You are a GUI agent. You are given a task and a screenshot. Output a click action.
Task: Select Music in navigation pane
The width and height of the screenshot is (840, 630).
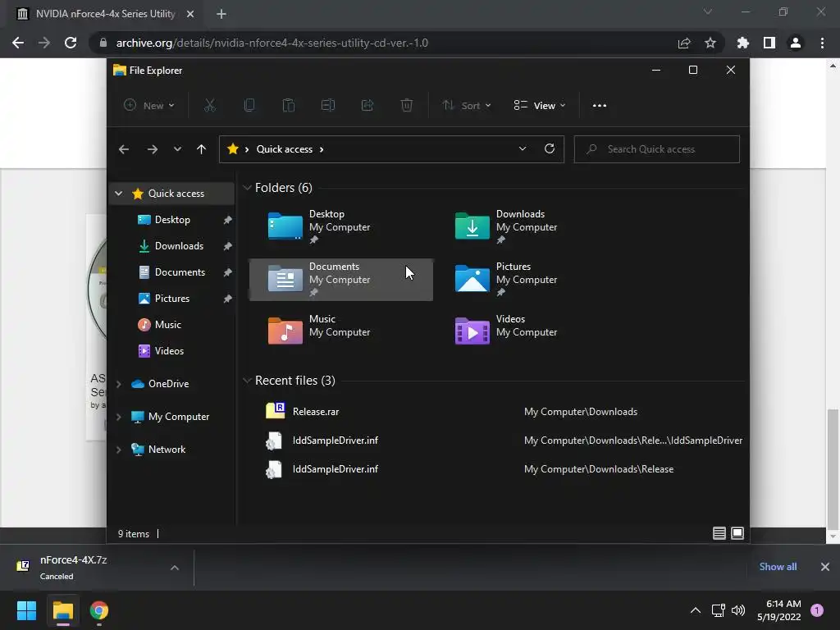167,325
